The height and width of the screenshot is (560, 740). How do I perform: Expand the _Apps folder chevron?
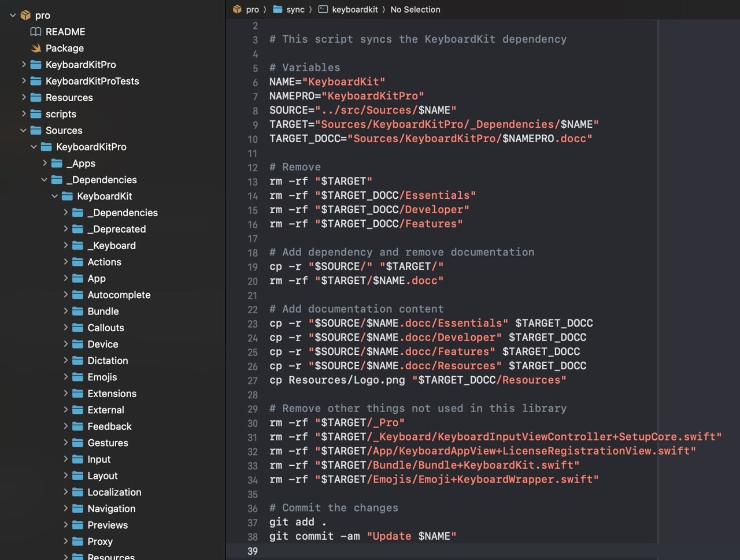click(45, 164)
